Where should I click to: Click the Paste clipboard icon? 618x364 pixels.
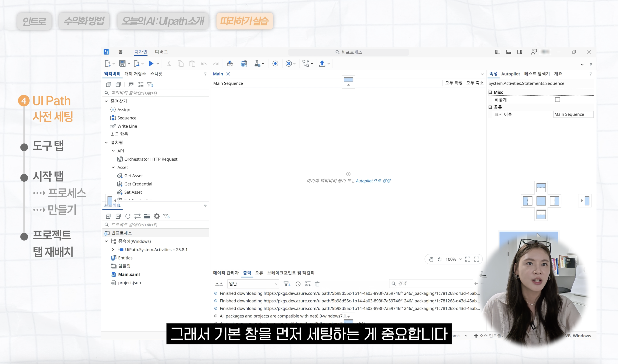(x=192, y=64)
